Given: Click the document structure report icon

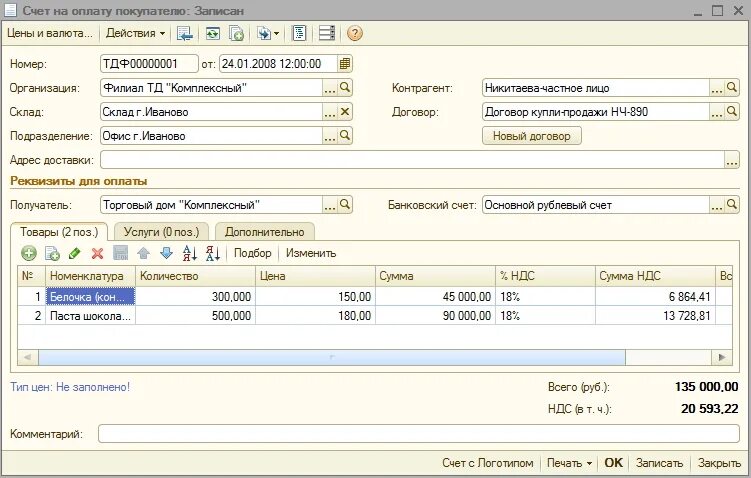Looking at the screenshot, I should pyautogui.click(x=299, y=34).
